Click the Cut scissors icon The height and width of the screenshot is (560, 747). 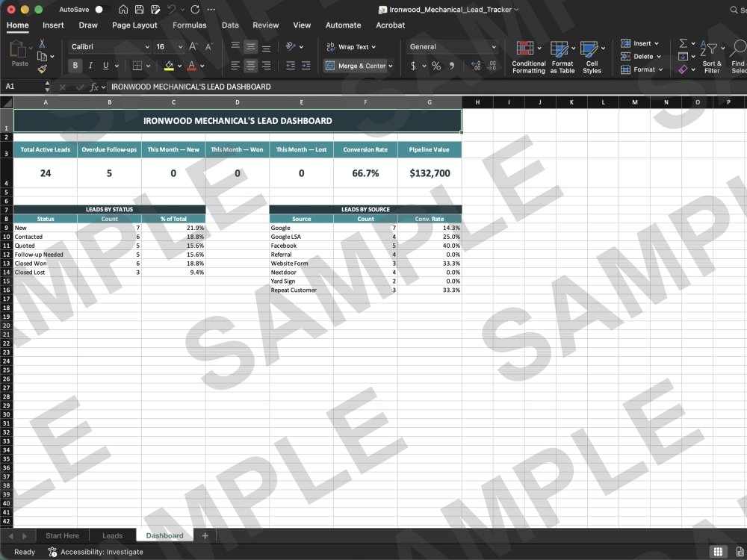coord(42,44)
